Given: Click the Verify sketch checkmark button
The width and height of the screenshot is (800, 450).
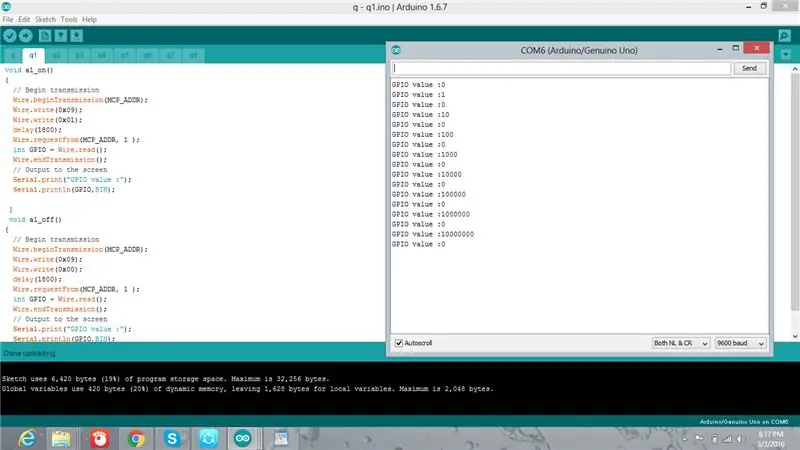Looking at the screenshot, I should click(x=10, y=36).
